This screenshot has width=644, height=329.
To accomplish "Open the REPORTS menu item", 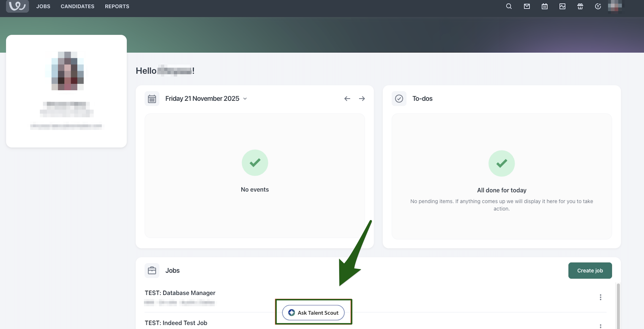I will [x=117, y=6].
